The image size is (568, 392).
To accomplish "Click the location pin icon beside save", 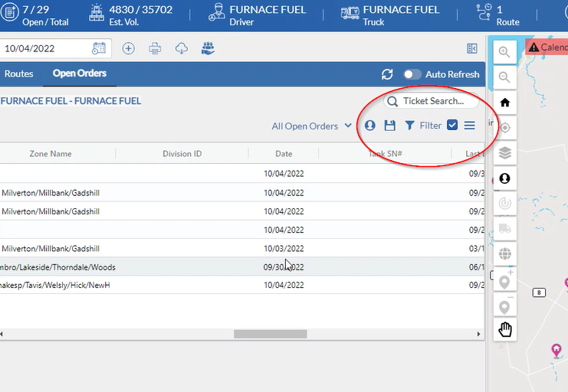I will point(370,126).
